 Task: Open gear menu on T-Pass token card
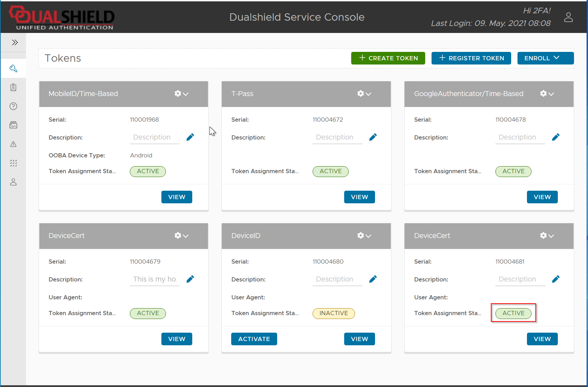[364, 94]
